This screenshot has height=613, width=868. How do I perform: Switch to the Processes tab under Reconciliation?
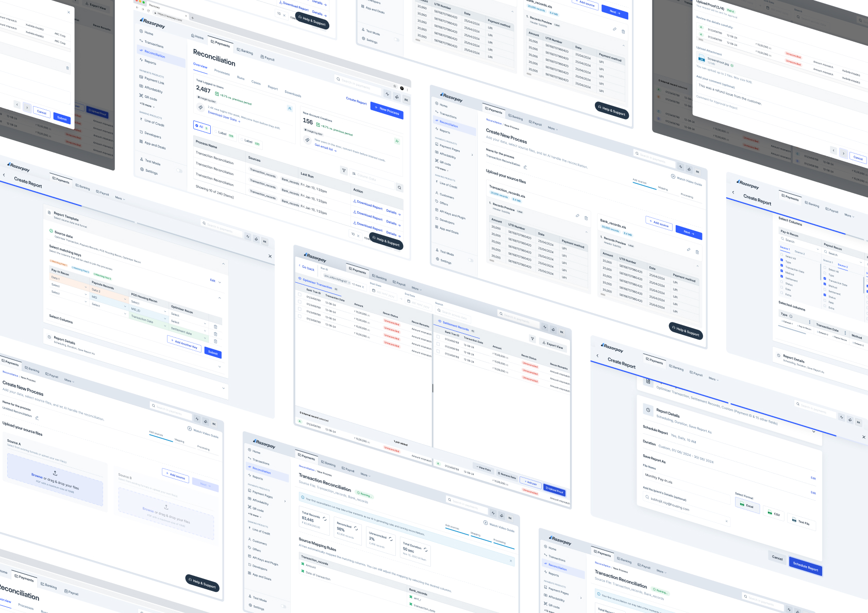(222, 72)
